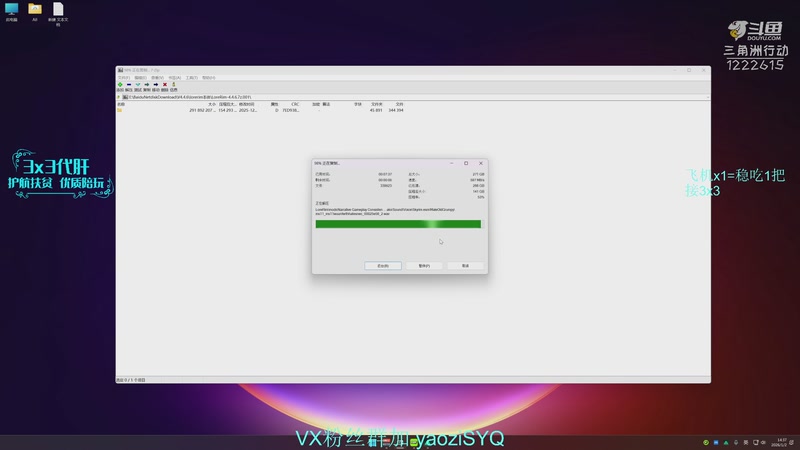The height and width of the screenshot is (450, 800).
Task: Open the address bar dropdown arrow
Action: (x=707, y=97)
